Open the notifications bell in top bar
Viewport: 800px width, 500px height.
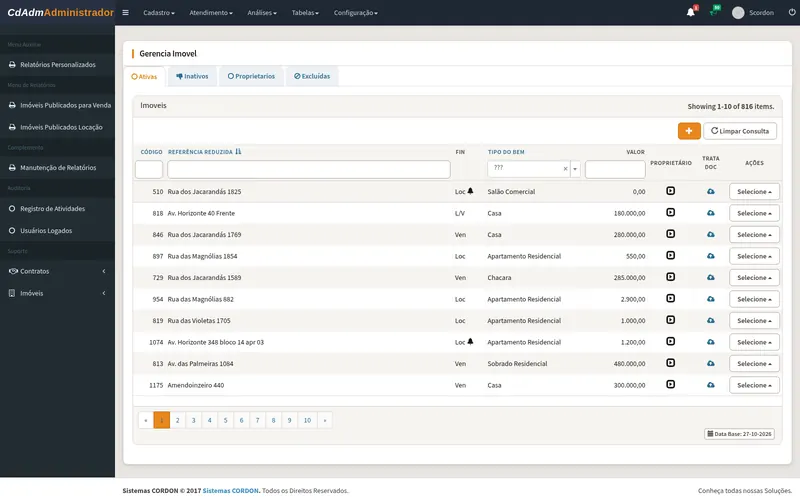tap(691, 12)
